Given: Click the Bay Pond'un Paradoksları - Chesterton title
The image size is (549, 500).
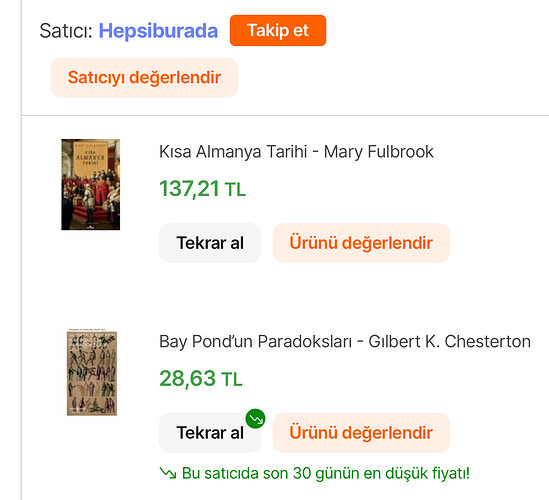Looking at the screenshot, I should click(345, 341).
